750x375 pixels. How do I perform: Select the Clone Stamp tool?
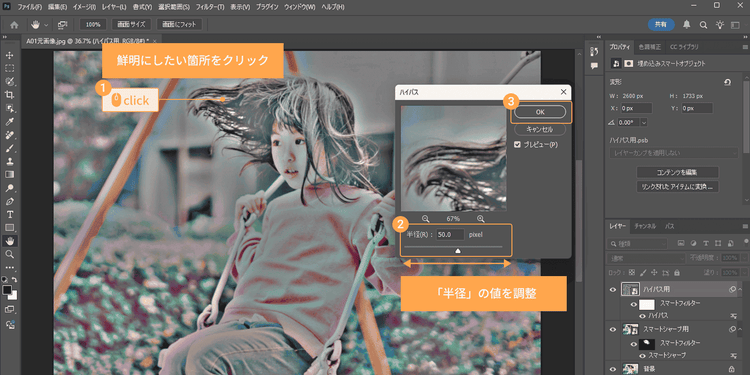[10, 161]
